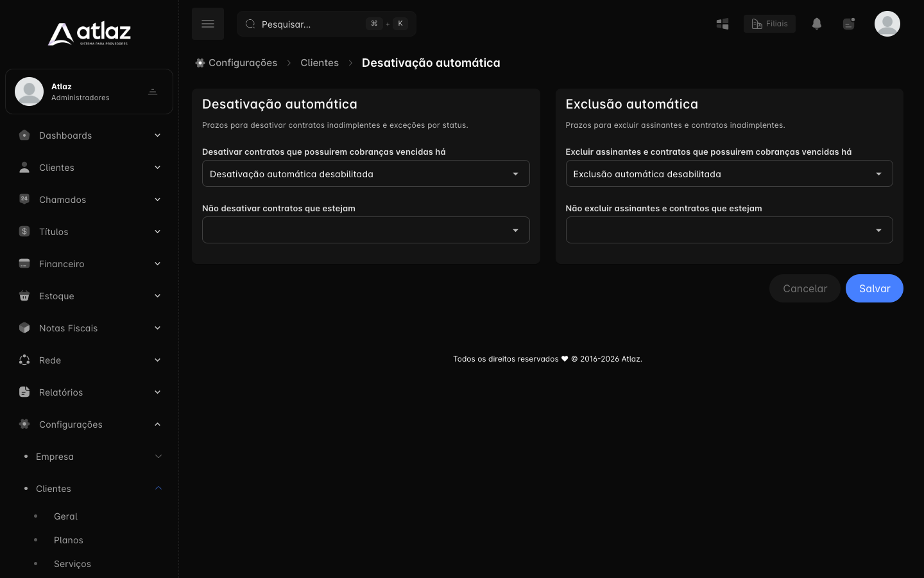Expand the Financeiro menu chevron

(157, 263)
